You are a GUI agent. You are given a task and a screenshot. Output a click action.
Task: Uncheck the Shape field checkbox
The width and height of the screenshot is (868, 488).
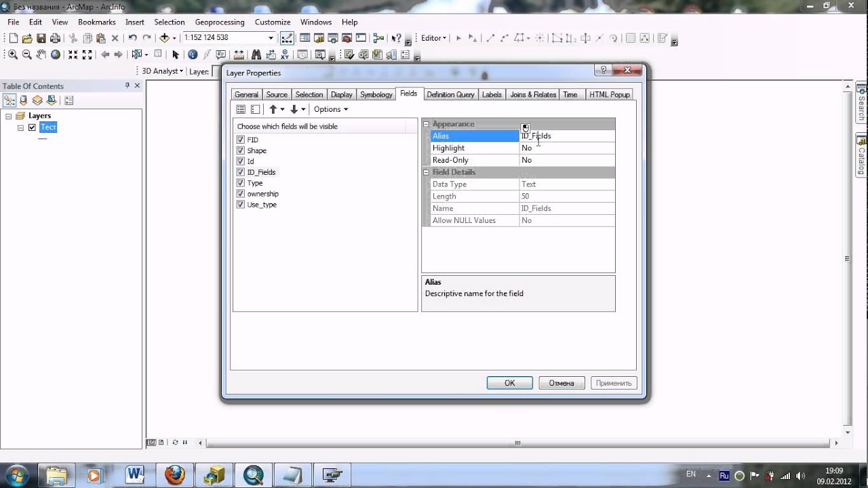point(240,150)
